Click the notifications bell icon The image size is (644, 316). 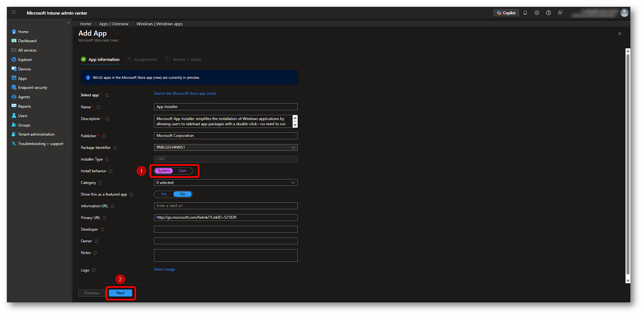pos(525,13)
